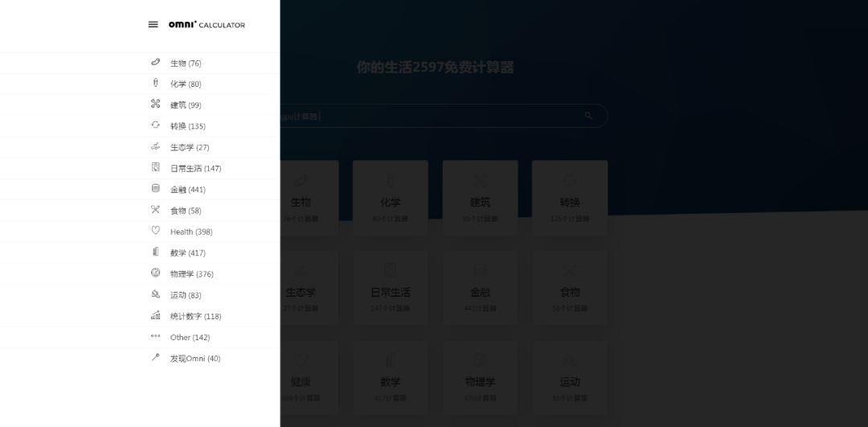
Task: Click the math icon beside 数学 (417)
Action: click(156, 252)
